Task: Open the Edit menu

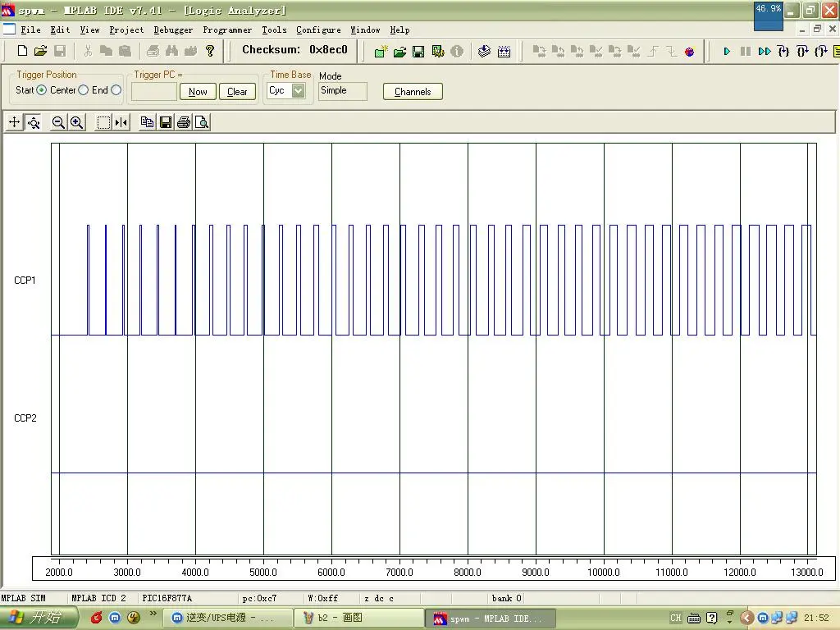Action: point(60,30)
